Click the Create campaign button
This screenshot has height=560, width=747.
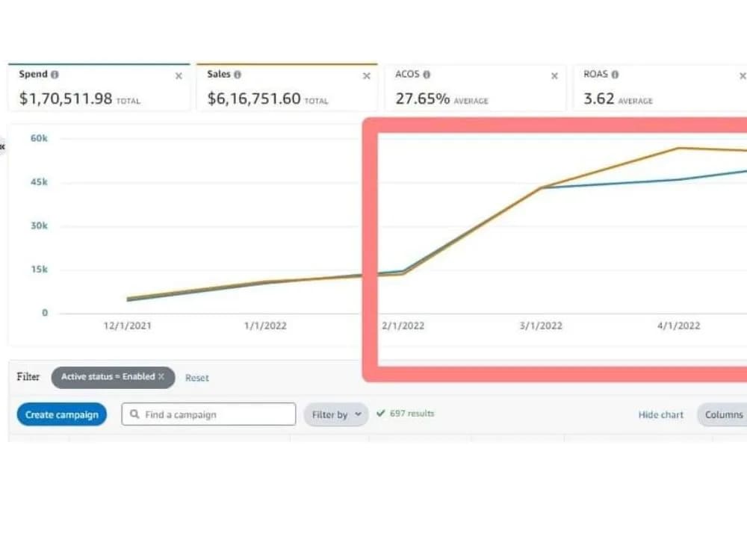pos(61,414)
